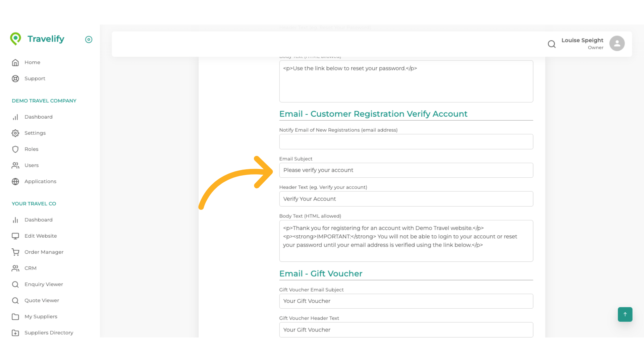Viewport: 644px width, 362px height.
Task: Open the Home menu item
Action: point(32,62)
